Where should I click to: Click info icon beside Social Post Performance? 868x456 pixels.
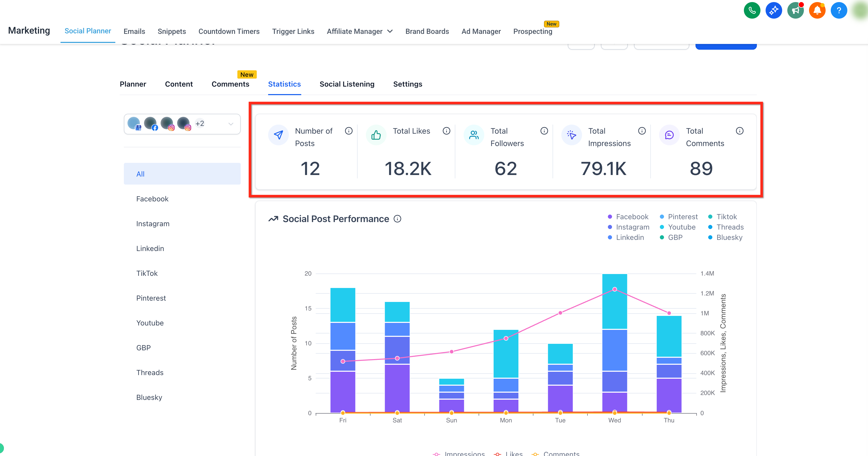pos(398,219)
